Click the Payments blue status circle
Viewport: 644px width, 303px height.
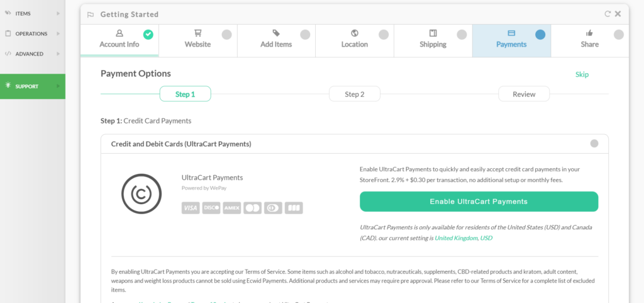pyautogui.click(x=540, y=35)
